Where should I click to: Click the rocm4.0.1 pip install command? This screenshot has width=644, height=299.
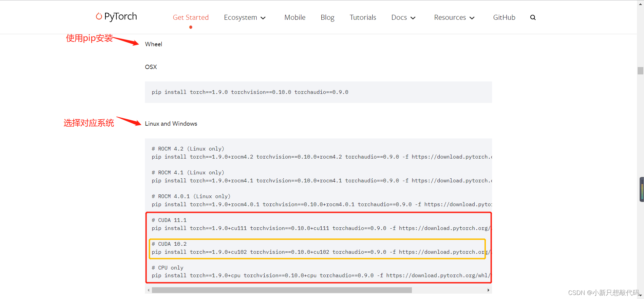click(322, 204)
